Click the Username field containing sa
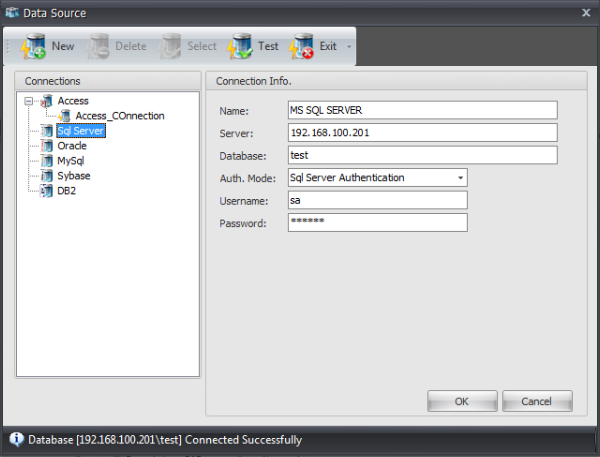 tap(378, 200)
